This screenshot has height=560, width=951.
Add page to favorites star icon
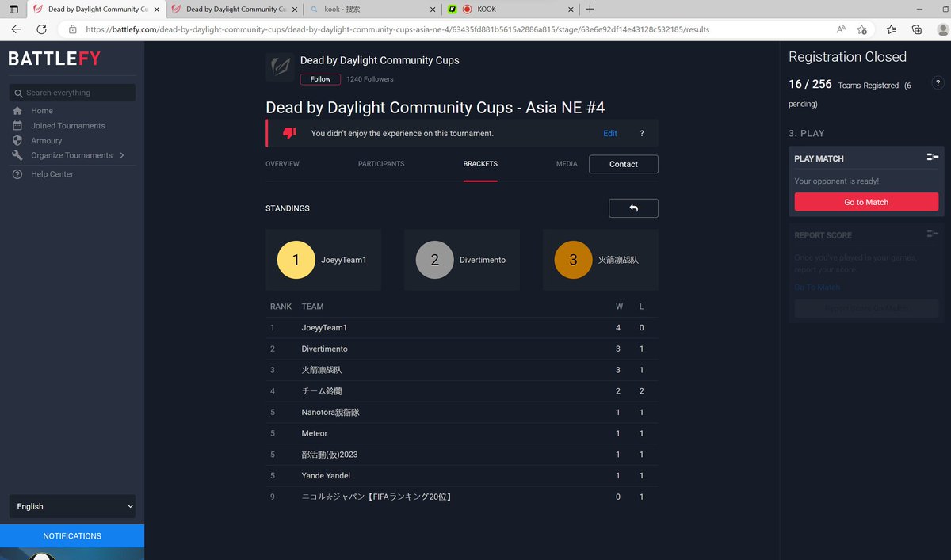coord(861,29)
